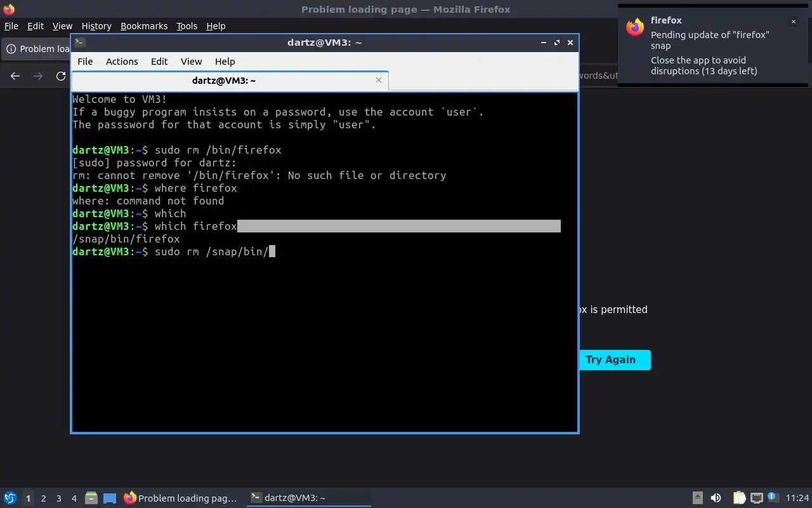Click the Try Again button in Firefox
This screenshot has height=508, width=812.
615,360
